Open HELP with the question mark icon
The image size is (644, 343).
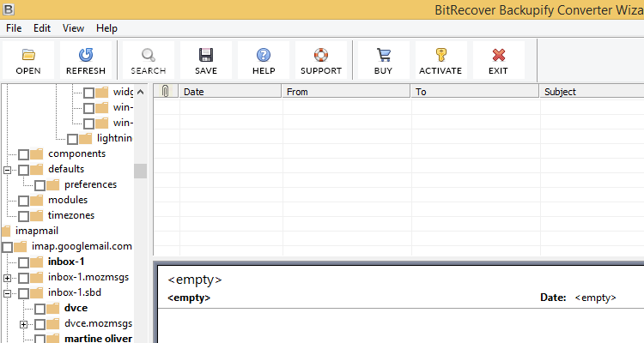tap(264, 55)
